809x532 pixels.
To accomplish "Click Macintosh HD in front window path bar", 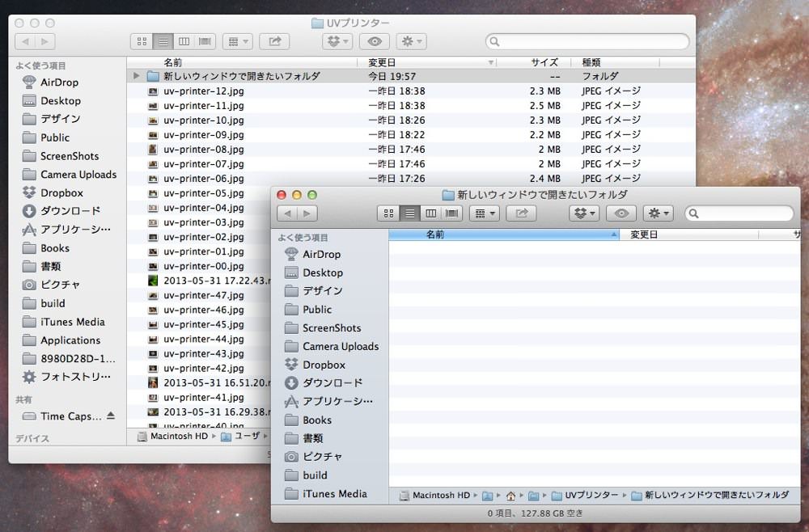I will 434,496.
